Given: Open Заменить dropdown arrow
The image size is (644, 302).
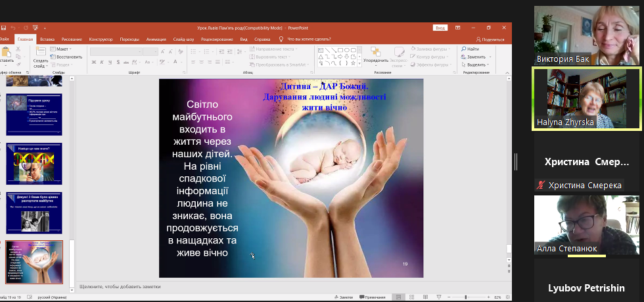Looking at the screenshot, I should click(490, 57).
